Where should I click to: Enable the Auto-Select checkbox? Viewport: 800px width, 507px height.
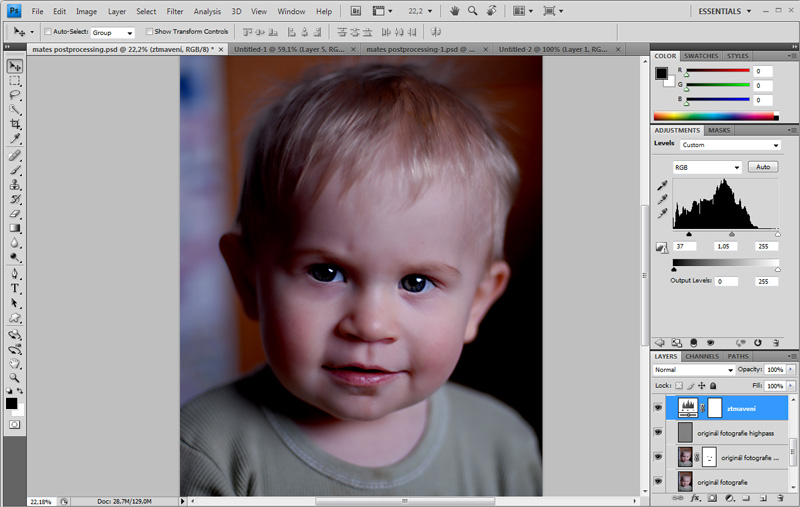[x=49, y=32]
